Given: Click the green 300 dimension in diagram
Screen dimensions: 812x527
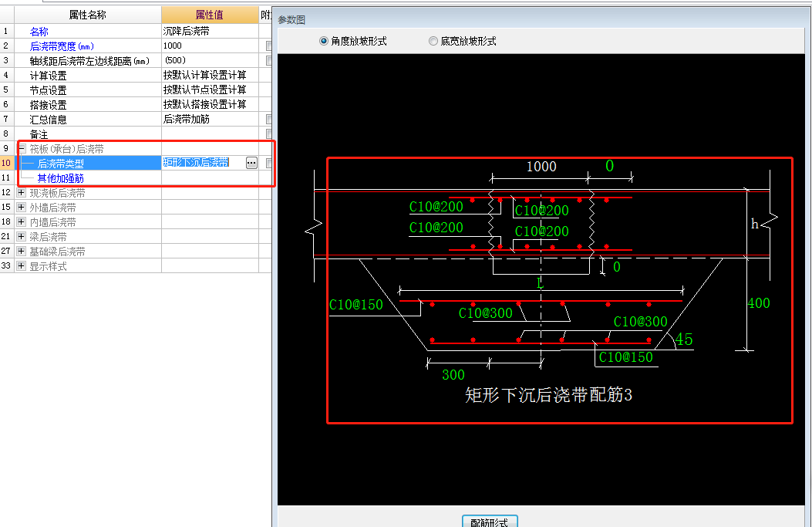Looking at the screenshot, I should point(453,375).
